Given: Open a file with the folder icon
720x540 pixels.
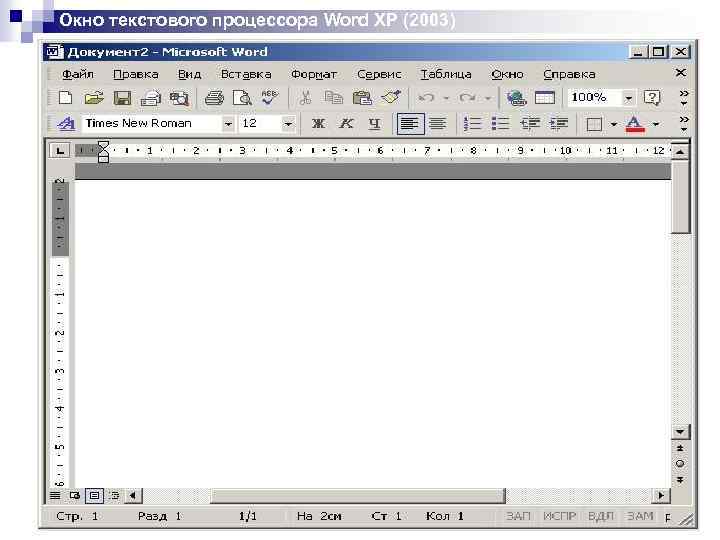Looking at the screenshot, I should (x=94, y=98).
